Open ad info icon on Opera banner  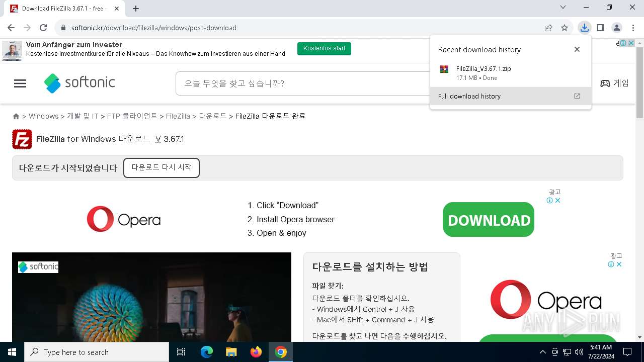550,201
